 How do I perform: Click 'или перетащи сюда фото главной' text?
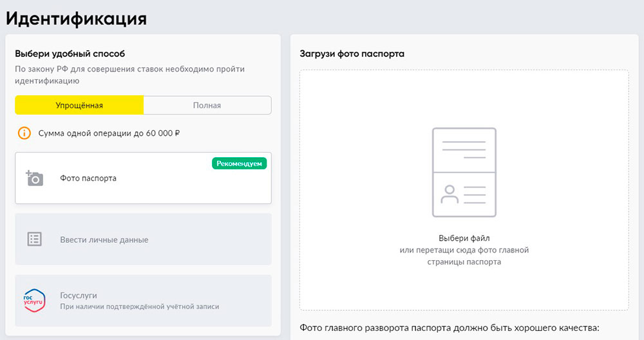(464, 250)
